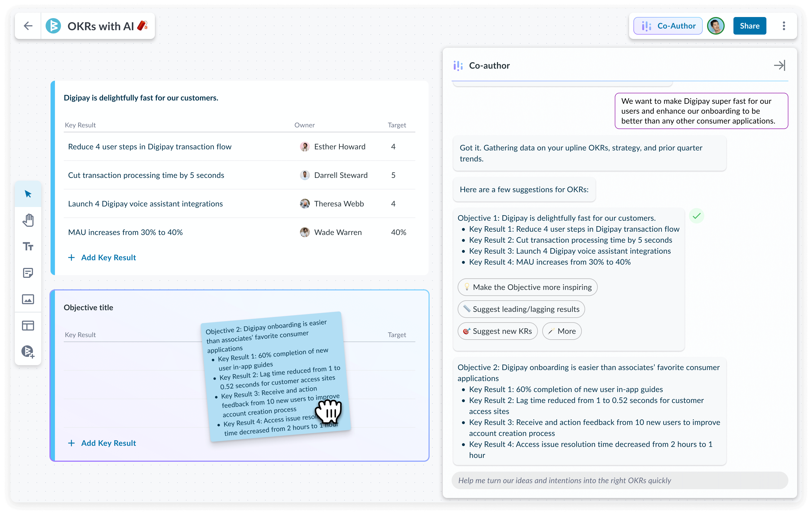Click the back arrow button

coord(28,26)
